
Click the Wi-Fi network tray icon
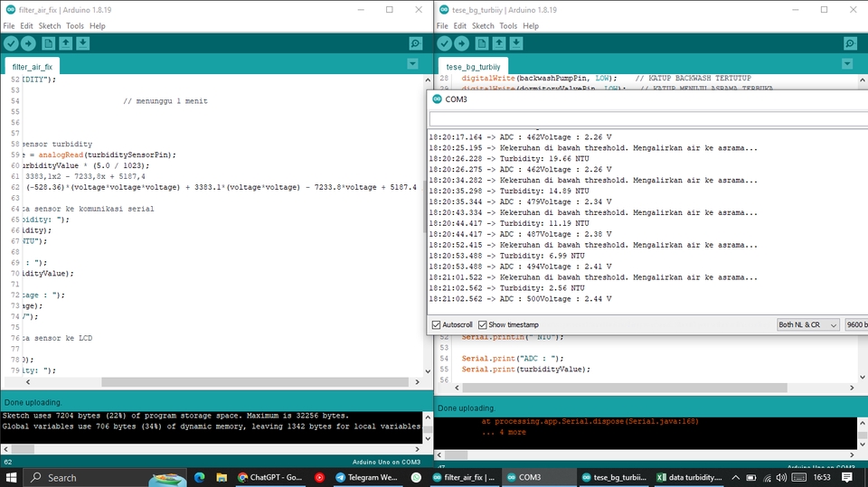[x=768, y=478]
